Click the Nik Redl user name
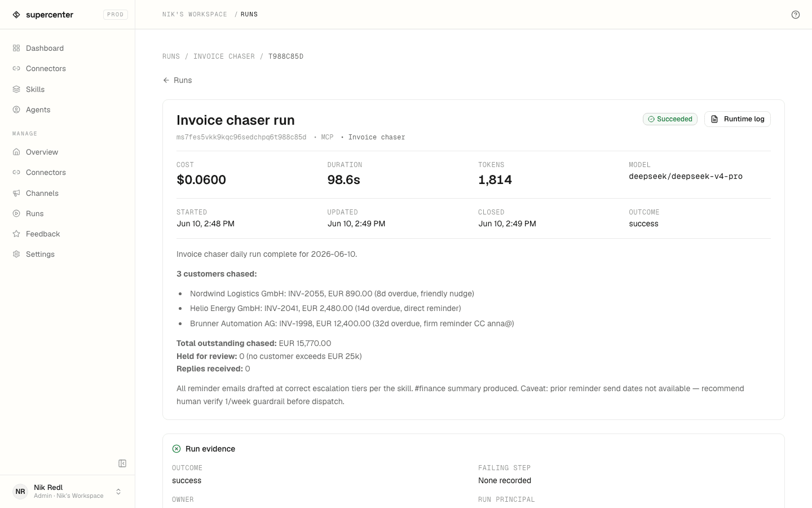Image resolution: width=812 pixels, height=508 pixels. click(48, 487)
